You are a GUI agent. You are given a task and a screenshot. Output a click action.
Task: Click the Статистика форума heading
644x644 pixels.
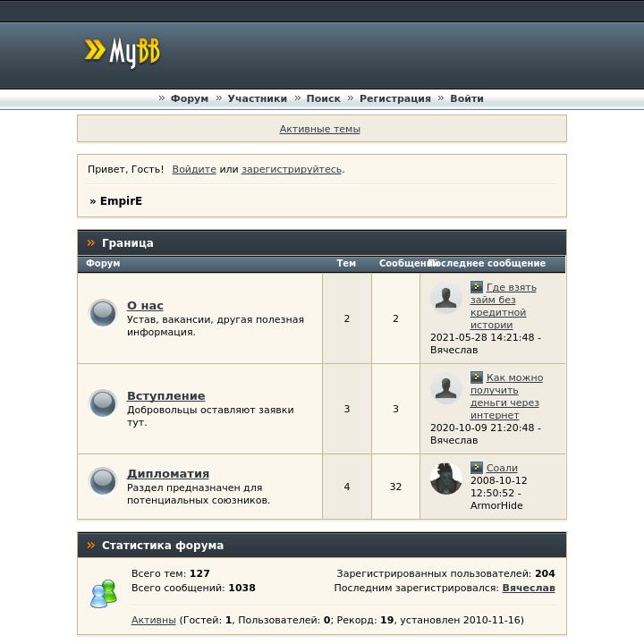pos(163,546)
